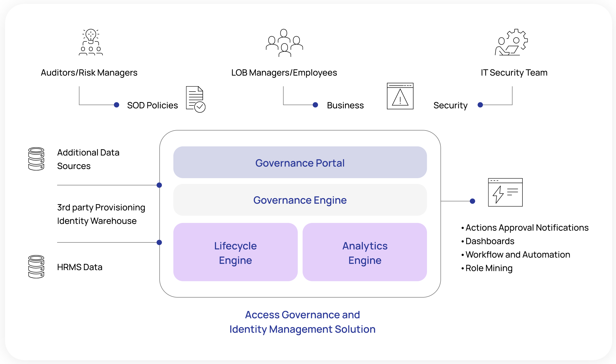Click the Analytics Engine box

[365, 252]
